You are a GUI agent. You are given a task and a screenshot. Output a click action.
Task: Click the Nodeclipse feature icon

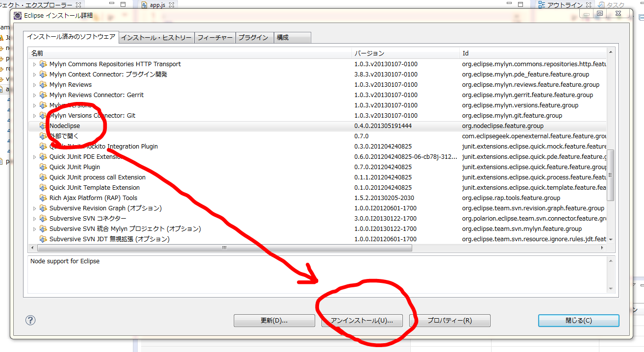click(43, 126)
